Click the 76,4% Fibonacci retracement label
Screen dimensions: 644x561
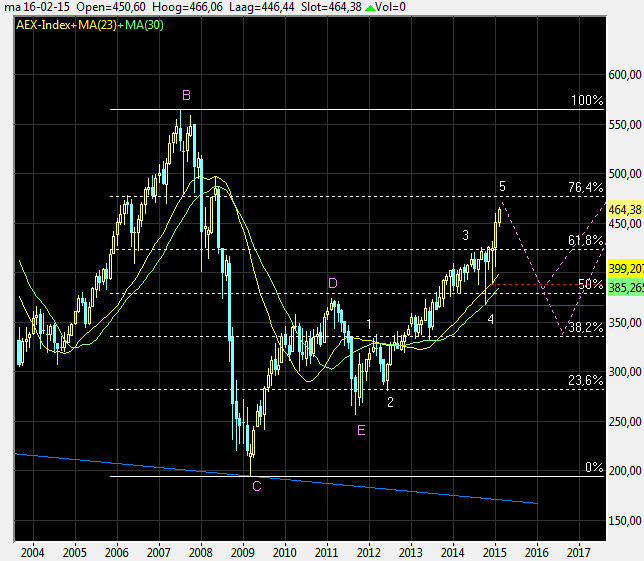click(587, 187)
